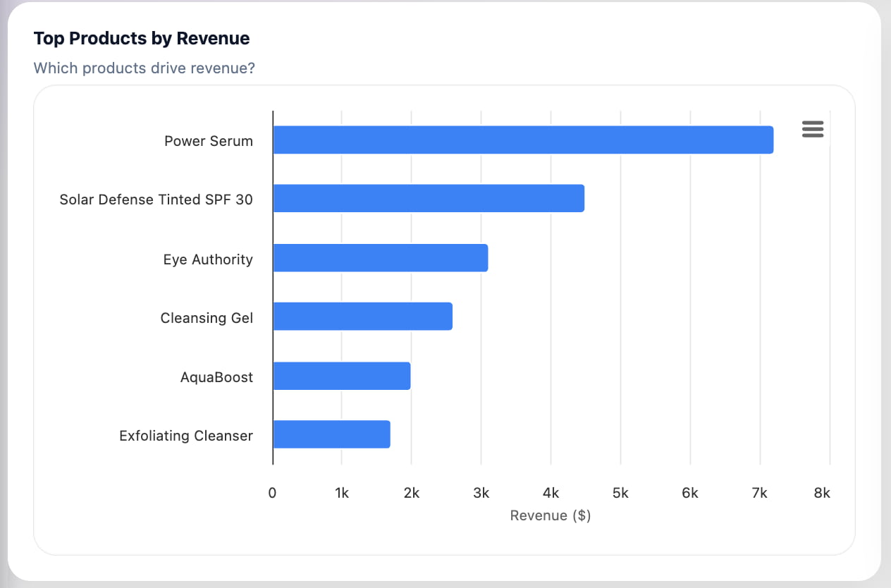The height and width of the screenshot is (588, 891).
Task: Click the Cleansing Gel axis label
Action: pos(207,318)
